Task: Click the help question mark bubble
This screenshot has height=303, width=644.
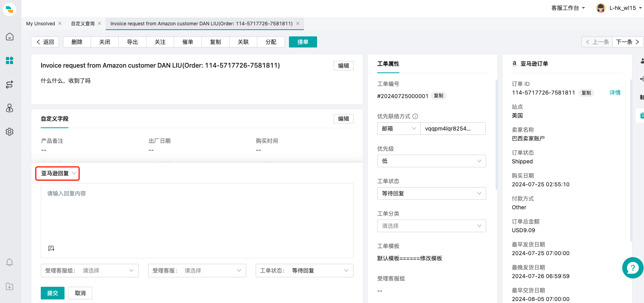Action: (x=633, y=268)
